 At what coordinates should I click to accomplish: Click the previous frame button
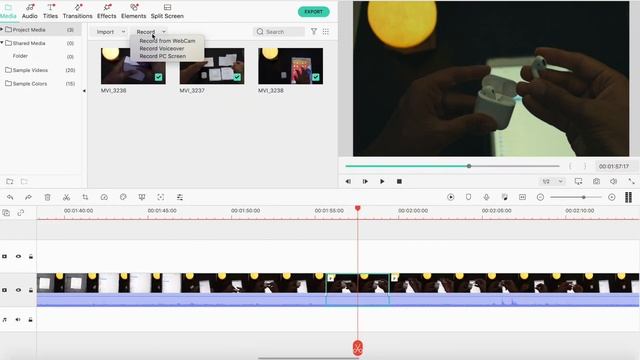click(348, 181)
